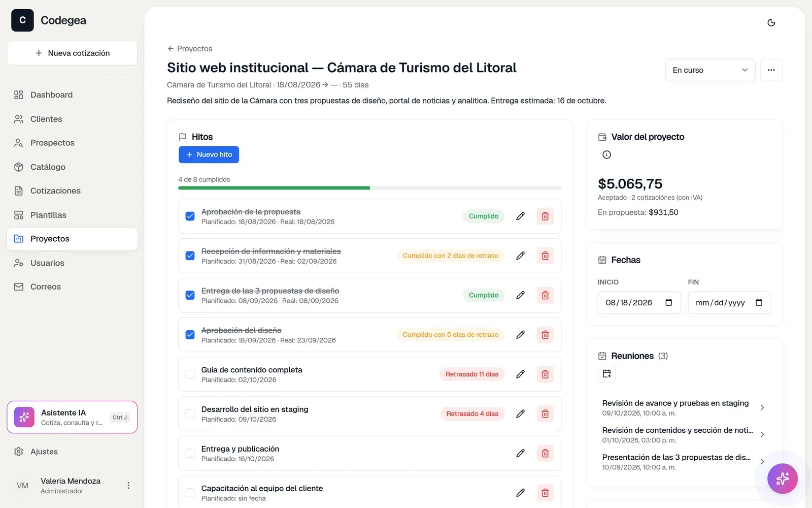Uncheck Aprobación de la propuesta checkbox
The image size is (812, 508).
[x=190, y=216]
